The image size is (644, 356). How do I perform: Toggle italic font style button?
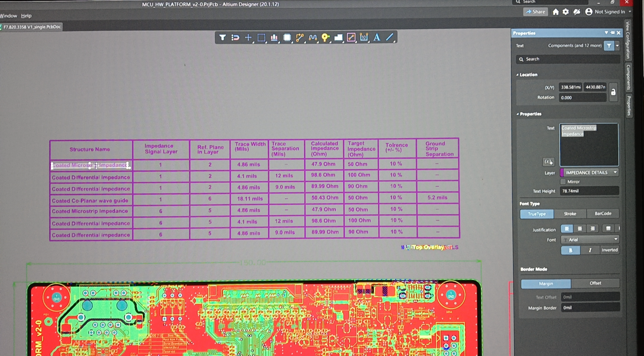tap(590, 250)
